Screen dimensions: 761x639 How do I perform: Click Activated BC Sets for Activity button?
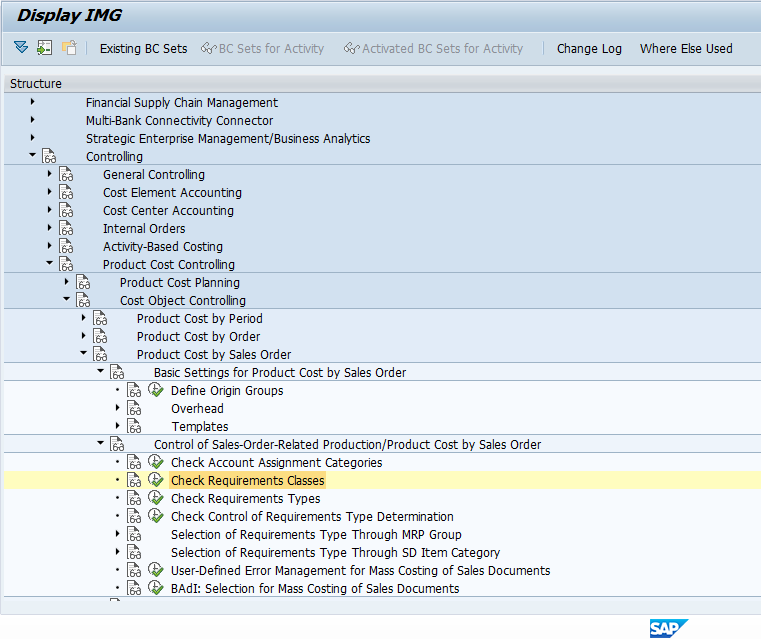(433, 49)
